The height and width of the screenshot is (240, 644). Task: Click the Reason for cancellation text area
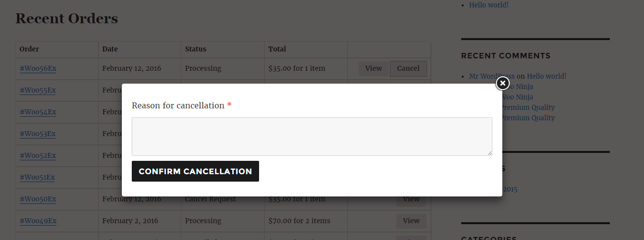[312, 137]
